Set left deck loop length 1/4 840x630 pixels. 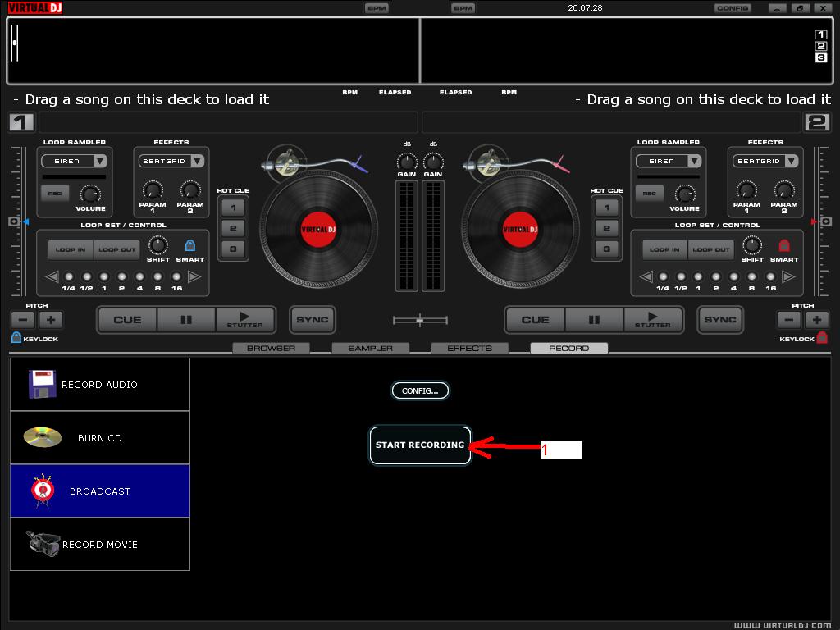[69, 277]
